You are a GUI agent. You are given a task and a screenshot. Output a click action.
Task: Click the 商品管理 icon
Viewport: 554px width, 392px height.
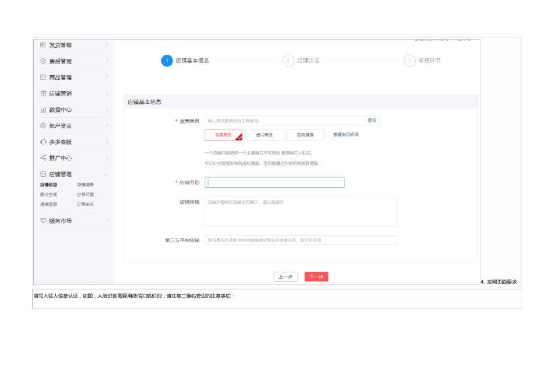[x=43, y=77]
